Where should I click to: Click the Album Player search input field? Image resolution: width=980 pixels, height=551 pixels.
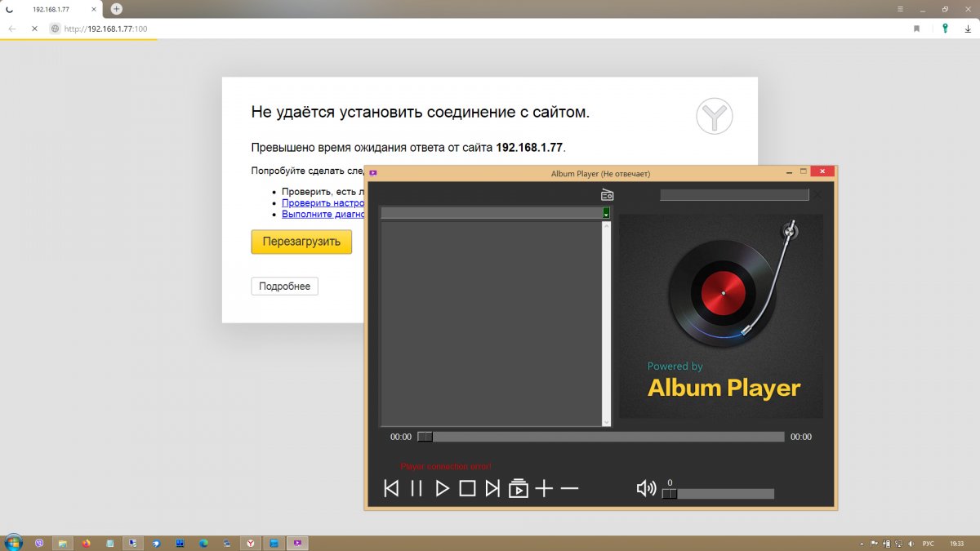pos(734,194)
